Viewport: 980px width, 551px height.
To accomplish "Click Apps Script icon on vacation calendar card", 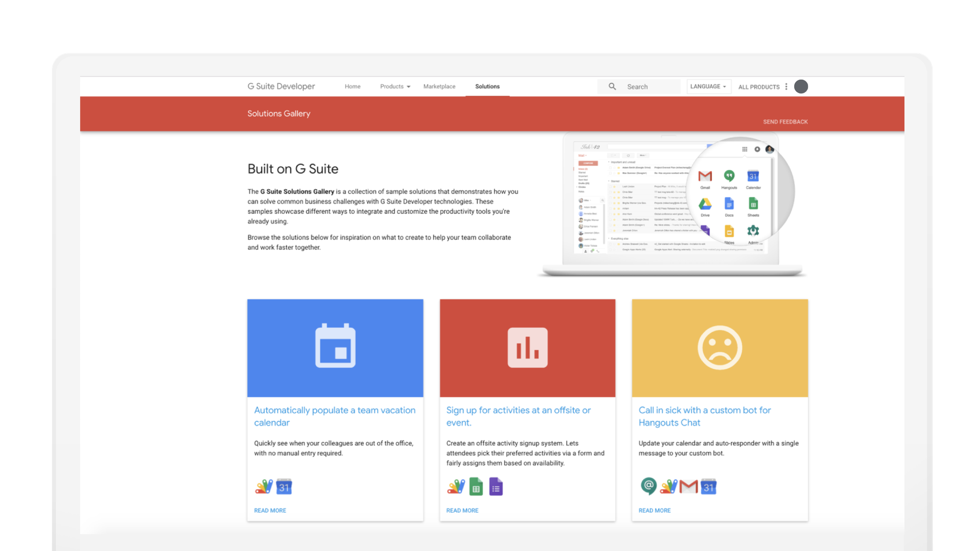I will [264, 486].
